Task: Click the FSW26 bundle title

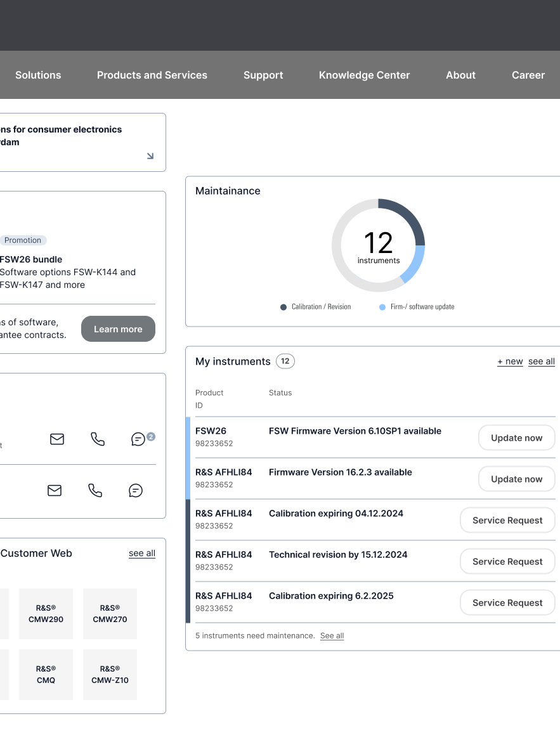Action: coord(31,259)
